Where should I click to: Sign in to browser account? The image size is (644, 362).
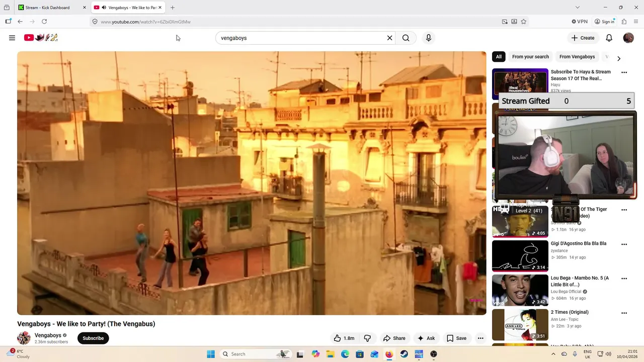tap(604, 22)
